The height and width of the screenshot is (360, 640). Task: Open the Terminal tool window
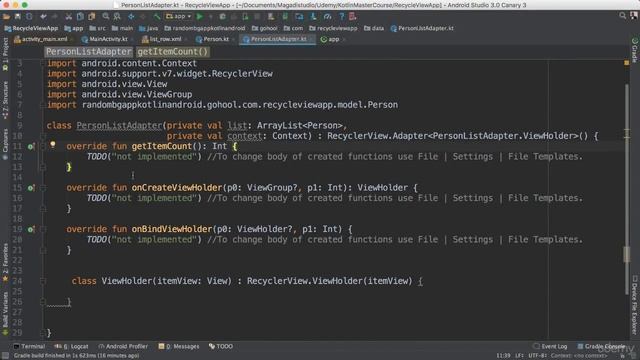[29, 347]
